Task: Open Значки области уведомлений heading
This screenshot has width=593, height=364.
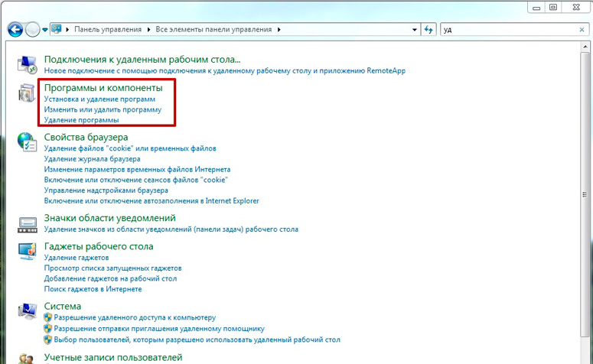Action: click(109, 218)
